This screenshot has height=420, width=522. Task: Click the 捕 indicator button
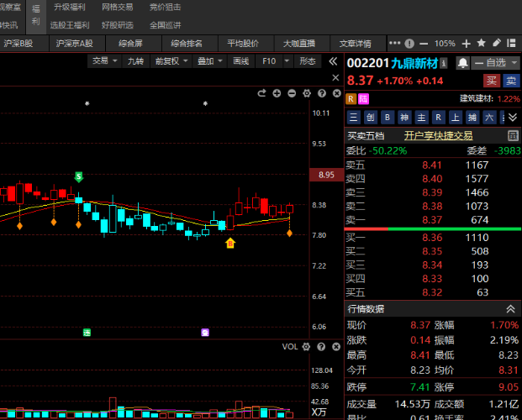tap(472, 117)
